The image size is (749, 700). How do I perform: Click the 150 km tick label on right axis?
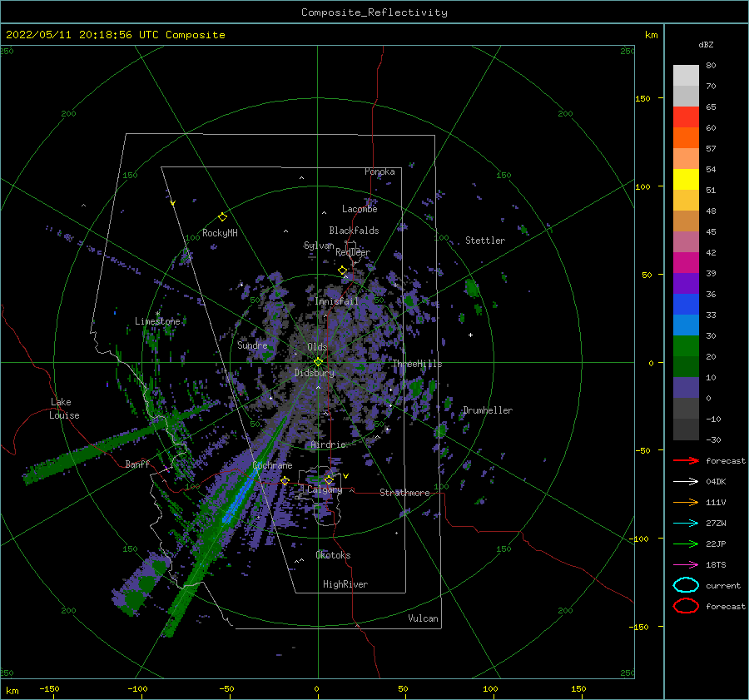[x=642, y=98]
